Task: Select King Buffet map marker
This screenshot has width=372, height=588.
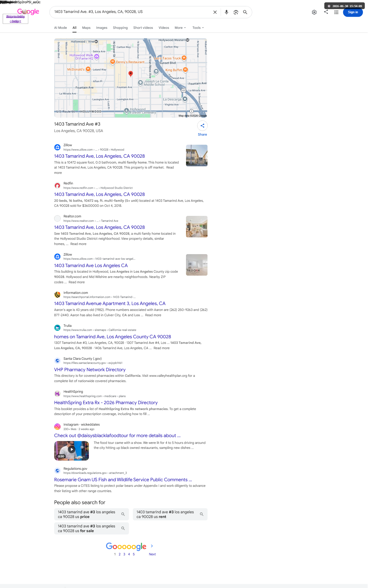Action: coord(185,70)
